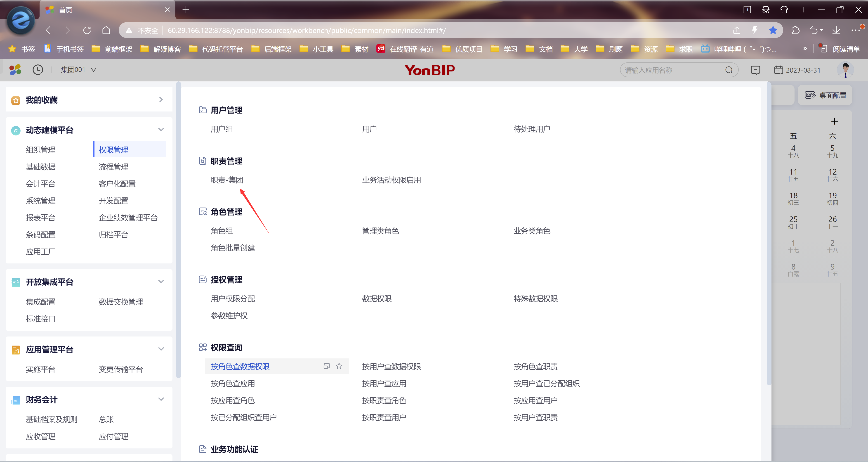The image size is (868, 462).
Task: Click the user avatar icon
Action: 845,70
